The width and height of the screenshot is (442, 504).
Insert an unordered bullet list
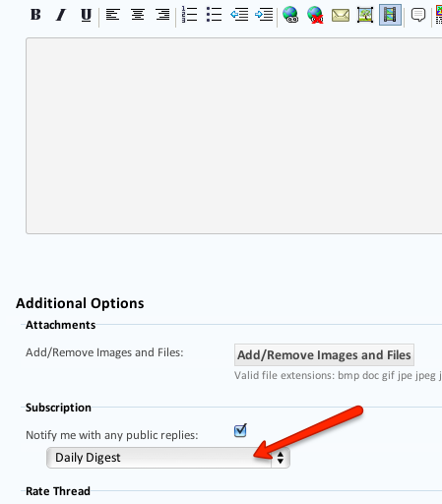click(215, 15)
